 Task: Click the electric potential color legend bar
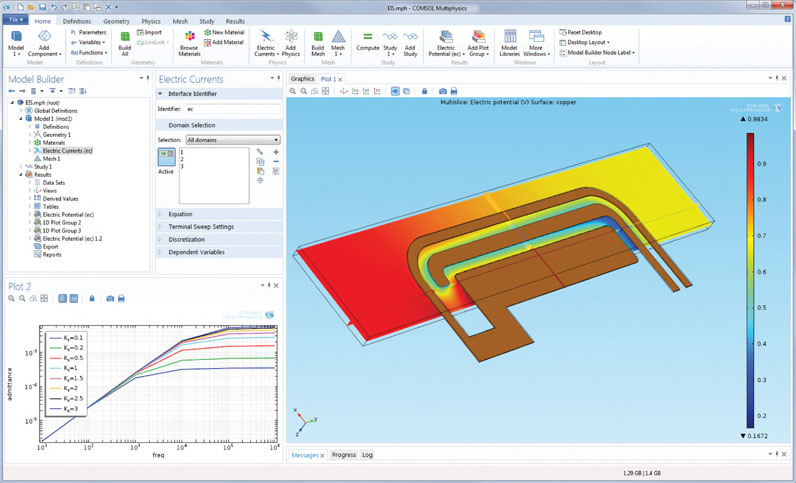(x=750, y=280)
